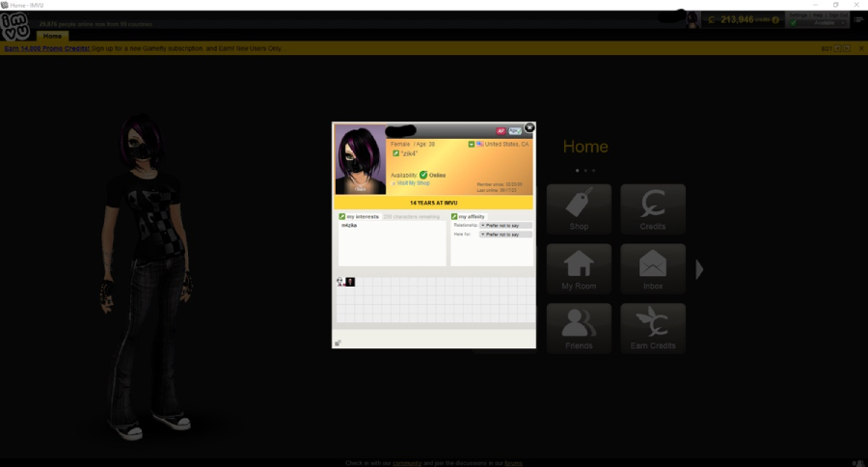Open the Shop tile
The width and height of the screenshot is (868, 467).
(579, 209)
